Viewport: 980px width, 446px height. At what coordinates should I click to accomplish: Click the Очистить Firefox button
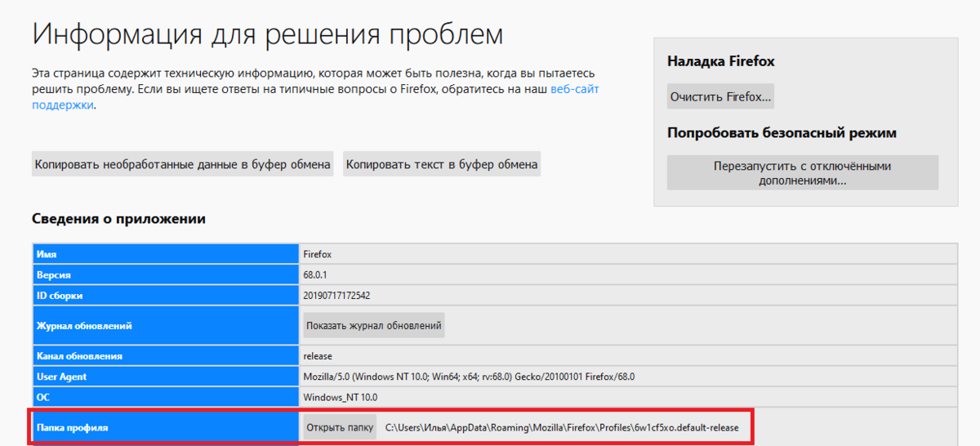(720, 96)
